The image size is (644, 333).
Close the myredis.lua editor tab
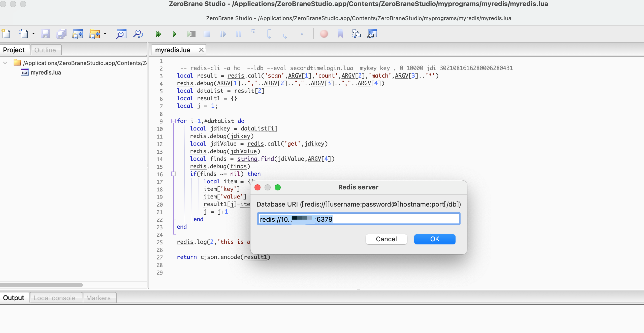pos(201,50)
